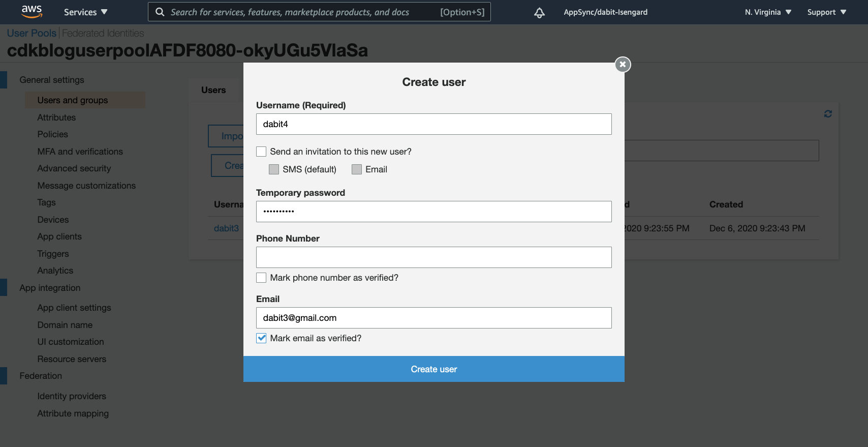
Task: Focus the Username input field
Action: point(434,124)
